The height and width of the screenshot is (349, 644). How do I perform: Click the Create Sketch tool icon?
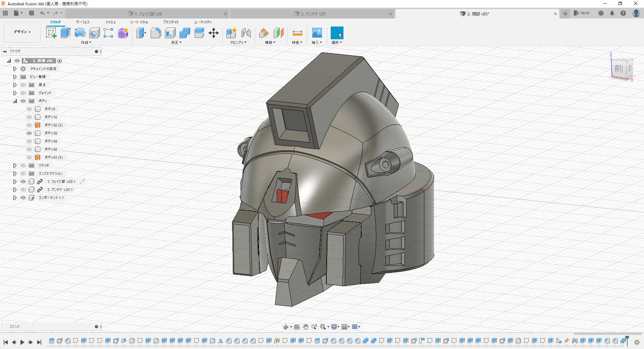coord(51,33)
